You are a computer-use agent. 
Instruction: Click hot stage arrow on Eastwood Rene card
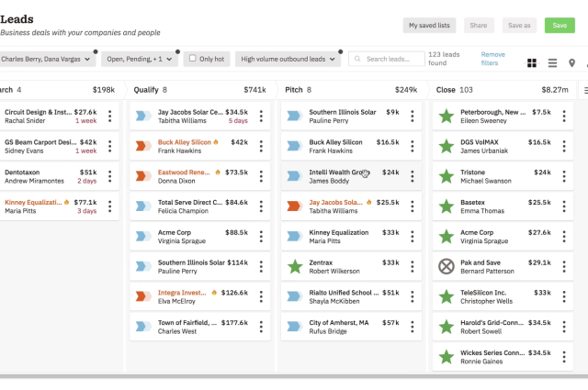143,175
